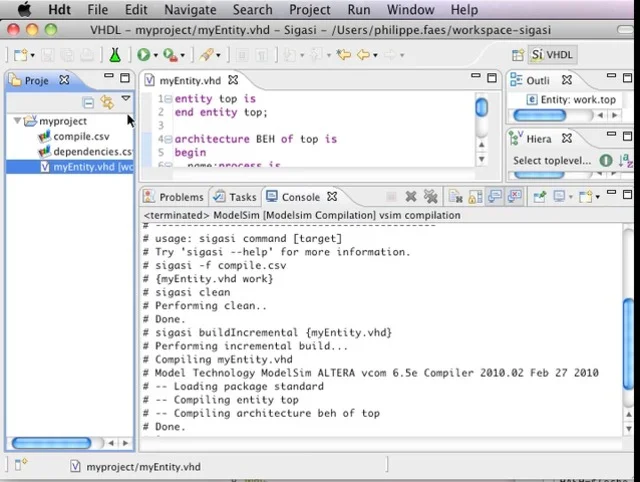Open back navigation history dropdown

[x=375, y=56]
